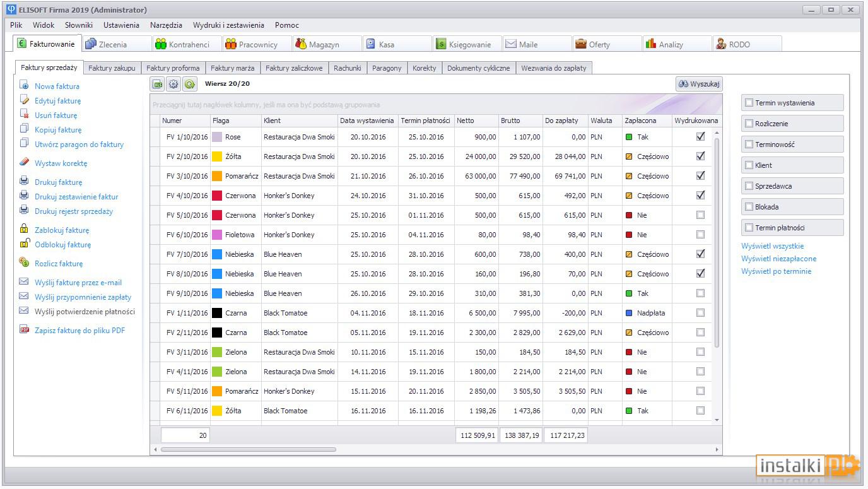Screen dimensions: 868x489
Task: Click the Wyświetl niezapłacone link
Action: click(779, 259)
